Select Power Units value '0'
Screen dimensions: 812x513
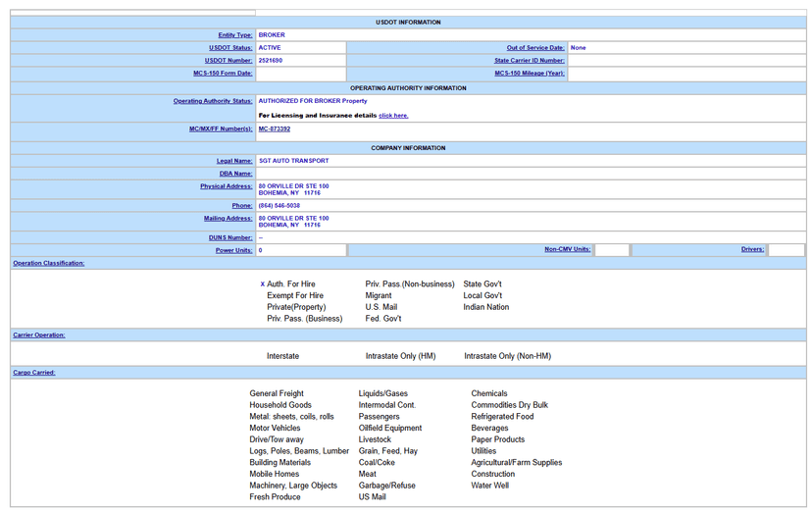261,251
